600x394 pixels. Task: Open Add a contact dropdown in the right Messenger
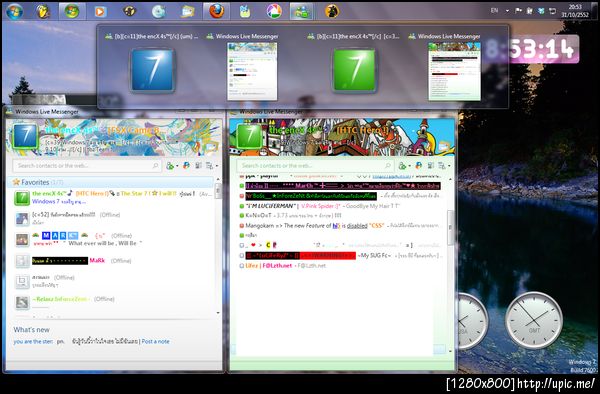coord(404,166)
